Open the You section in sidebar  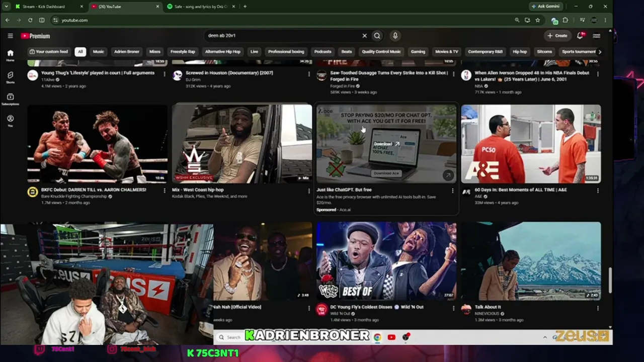[10, 121]
